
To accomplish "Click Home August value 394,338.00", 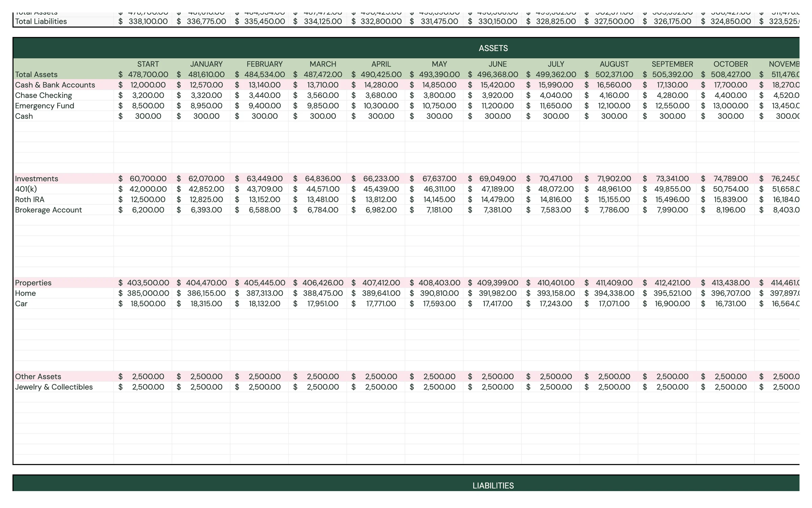I will tap(614, 293).
